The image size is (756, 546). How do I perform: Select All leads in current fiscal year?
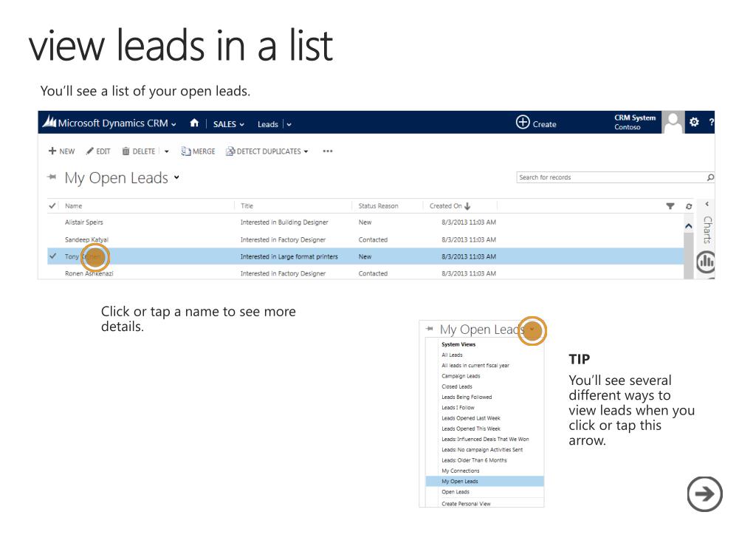coord(475,366)
